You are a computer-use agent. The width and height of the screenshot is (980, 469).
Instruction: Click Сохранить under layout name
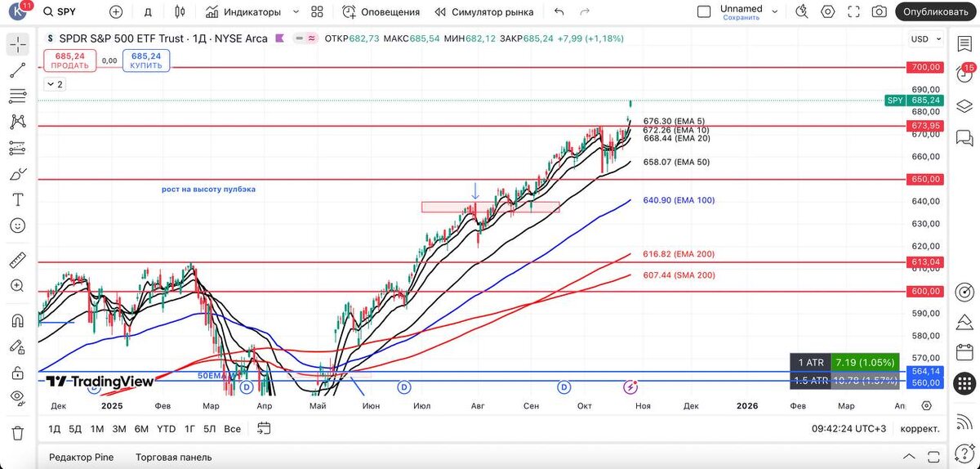[x=741, y=17]
